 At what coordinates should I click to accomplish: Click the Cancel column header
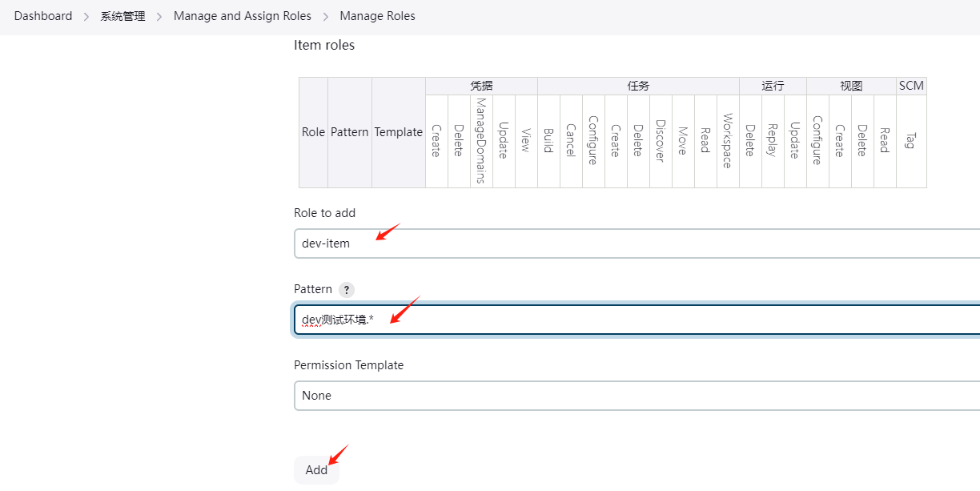click(x=571, y=141)
